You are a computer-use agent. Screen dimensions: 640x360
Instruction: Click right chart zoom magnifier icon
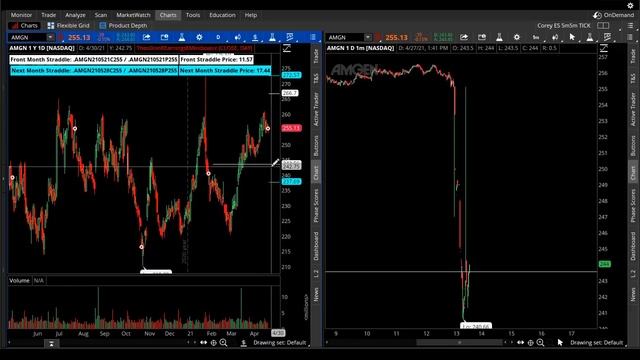(x=540, y=343)
